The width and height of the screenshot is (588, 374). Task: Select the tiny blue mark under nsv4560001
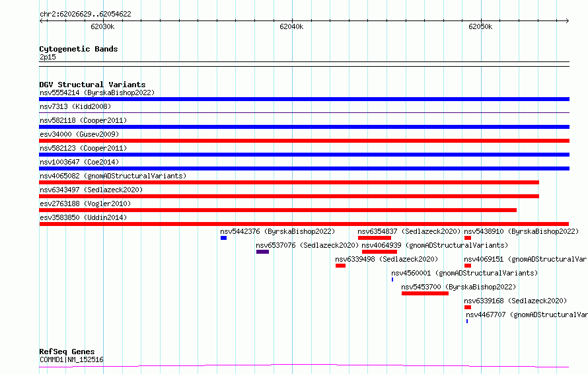pyautogui.click(x=392, y=280)
